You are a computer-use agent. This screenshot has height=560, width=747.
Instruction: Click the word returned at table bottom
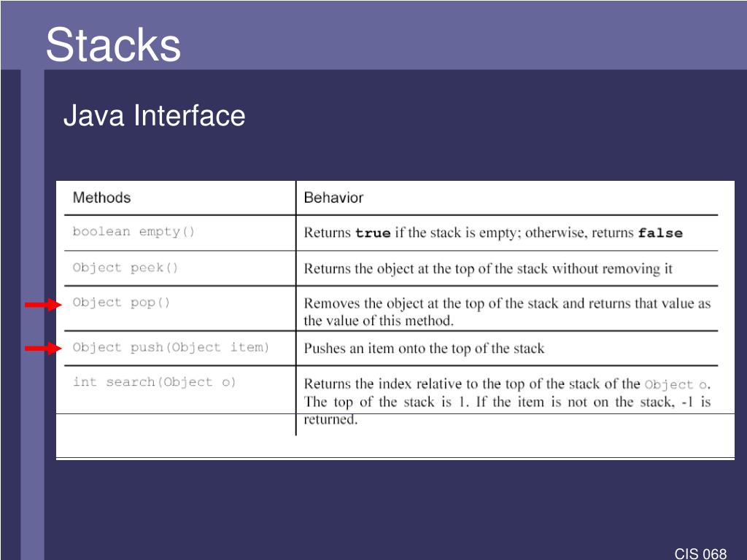pos(330,419)
